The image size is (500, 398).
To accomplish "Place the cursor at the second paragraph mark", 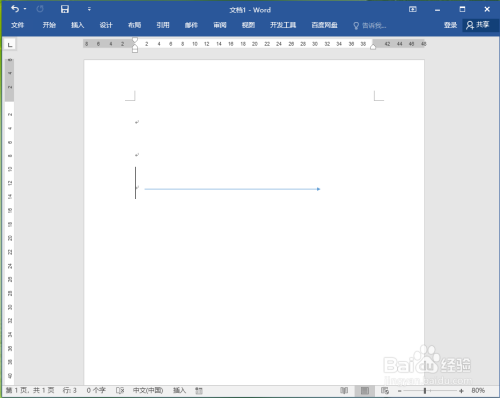I will (x=137, y=155).
